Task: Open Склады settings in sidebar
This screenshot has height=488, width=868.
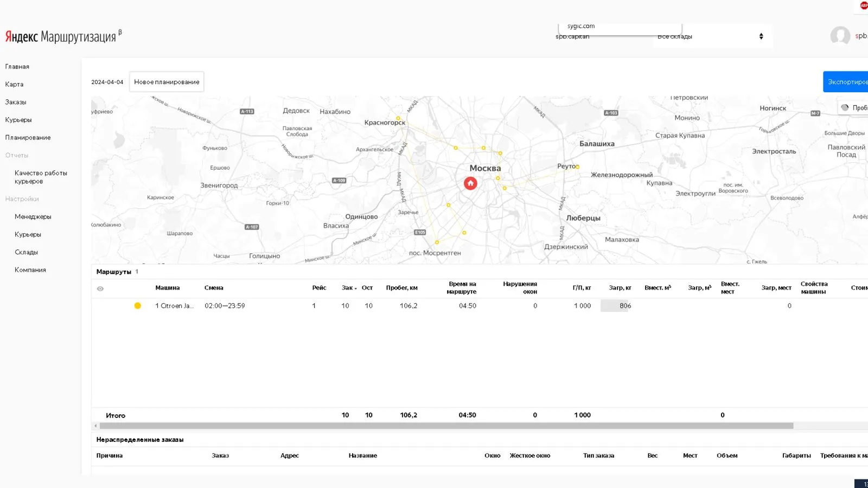Action: click(x=26, y=252)
